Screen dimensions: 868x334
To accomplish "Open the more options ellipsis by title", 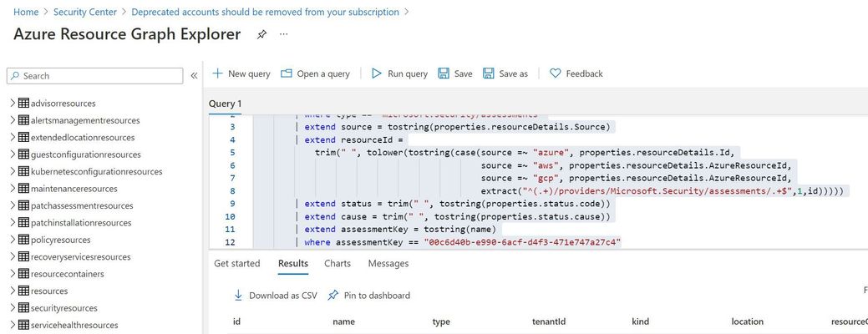I will (284, 34).
